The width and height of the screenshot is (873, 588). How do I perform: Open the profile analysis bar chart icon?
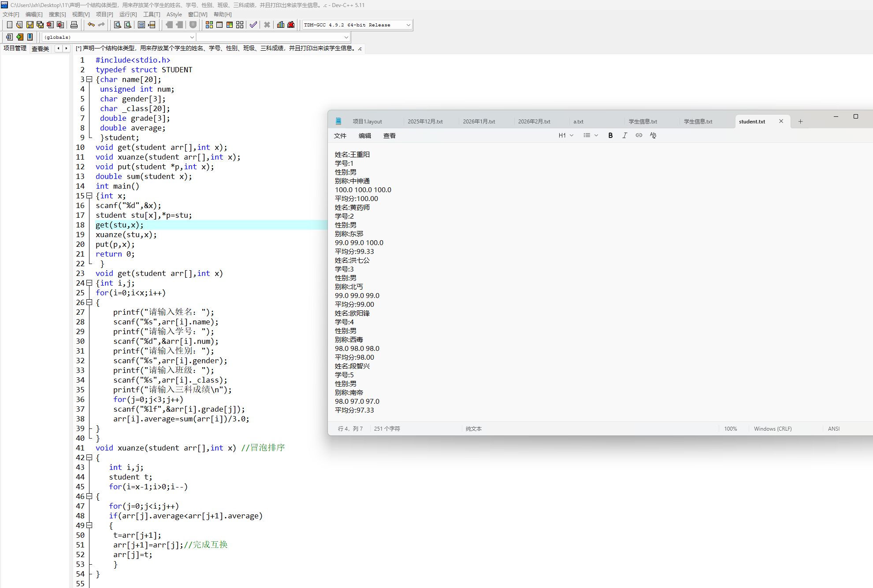(x=281, y=25)
